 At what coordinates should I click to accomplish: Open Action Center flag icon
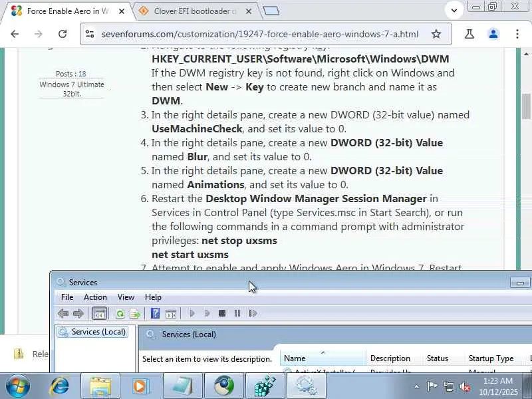point(432,386)
